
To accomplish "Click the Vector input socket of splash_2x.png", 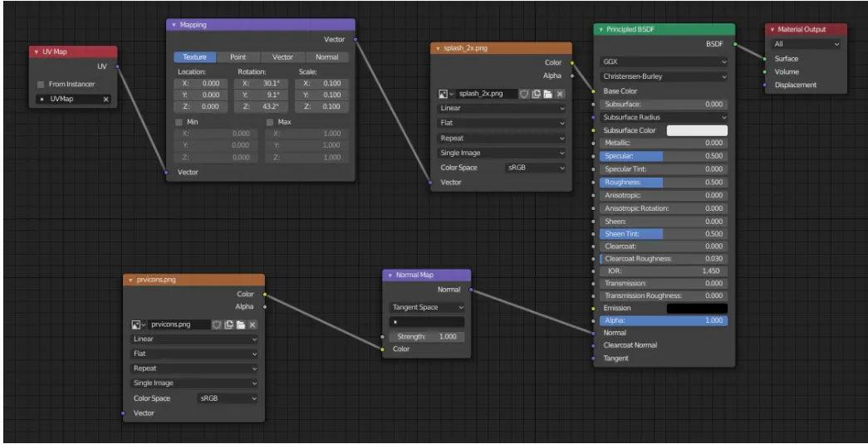I will point(431,182).
